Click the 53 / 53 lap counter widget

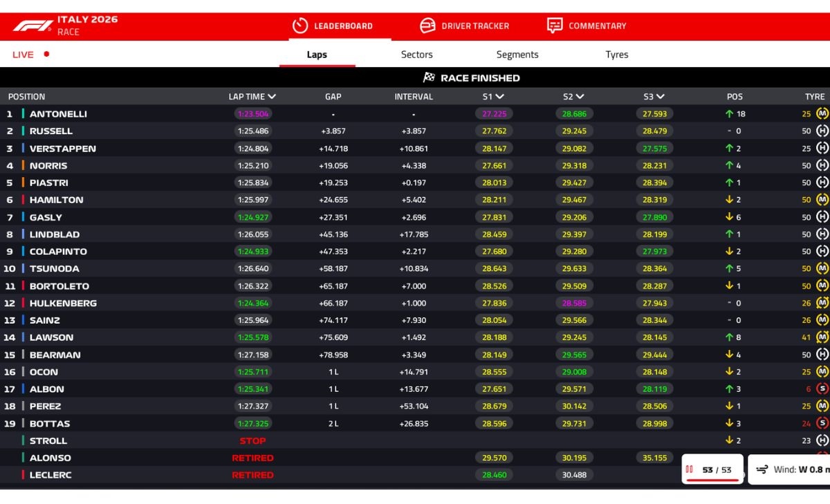pyautogui.click(x=712, y=469)
